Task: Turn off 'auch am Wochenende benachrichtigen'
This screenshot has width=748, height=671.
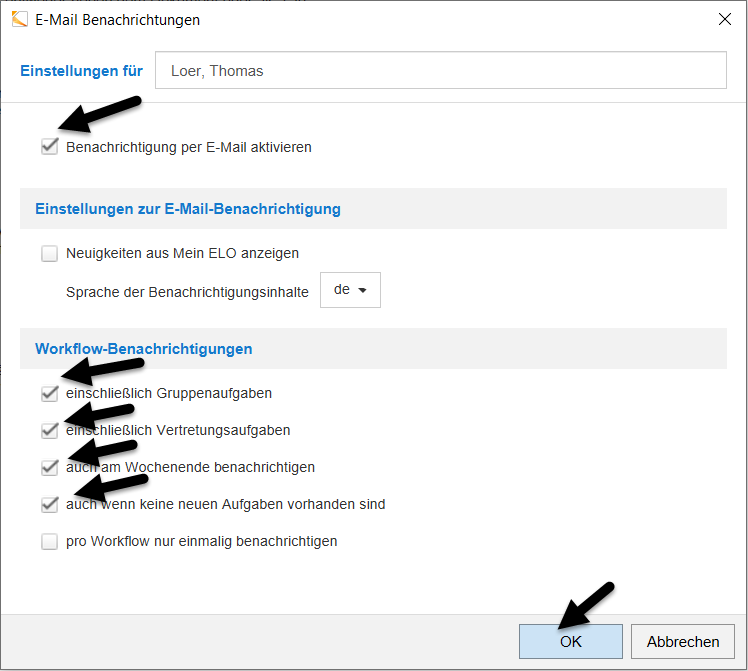Action: (x=50, y=467)
